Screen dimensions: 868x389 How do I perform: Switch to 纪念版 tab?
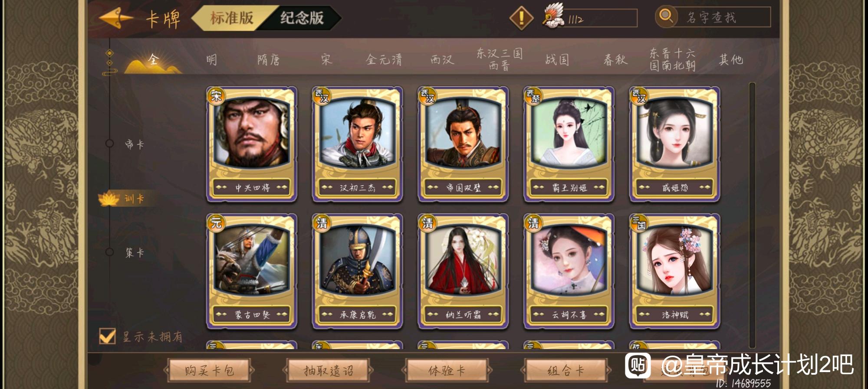coord(302,18)
